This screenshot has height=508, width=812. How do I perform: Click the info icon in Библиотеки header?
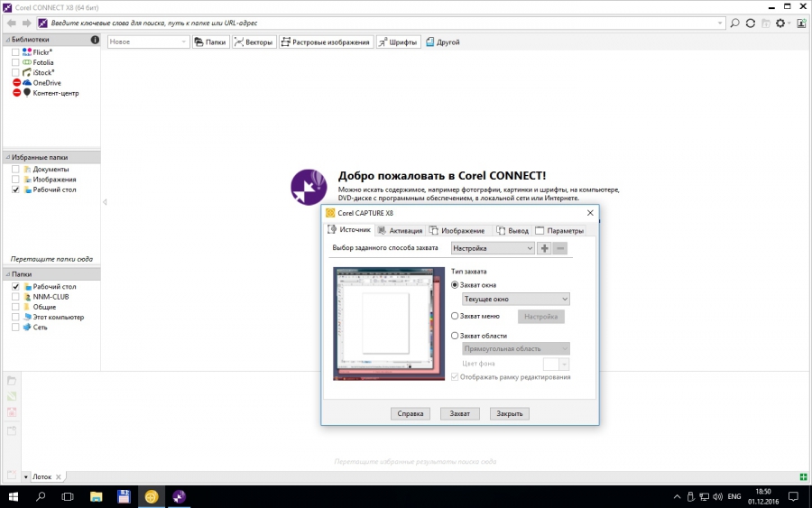click(95, 40)
